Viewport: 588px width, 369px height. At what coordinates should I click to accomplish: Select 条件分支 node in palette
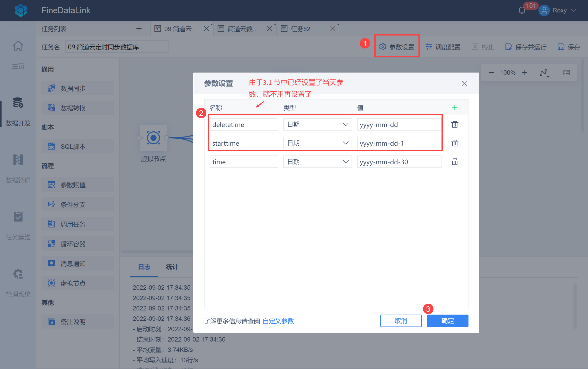78,204
